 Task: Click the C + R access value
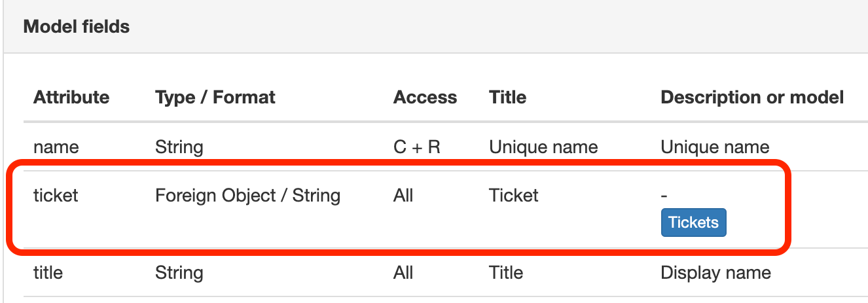[416, 147]
